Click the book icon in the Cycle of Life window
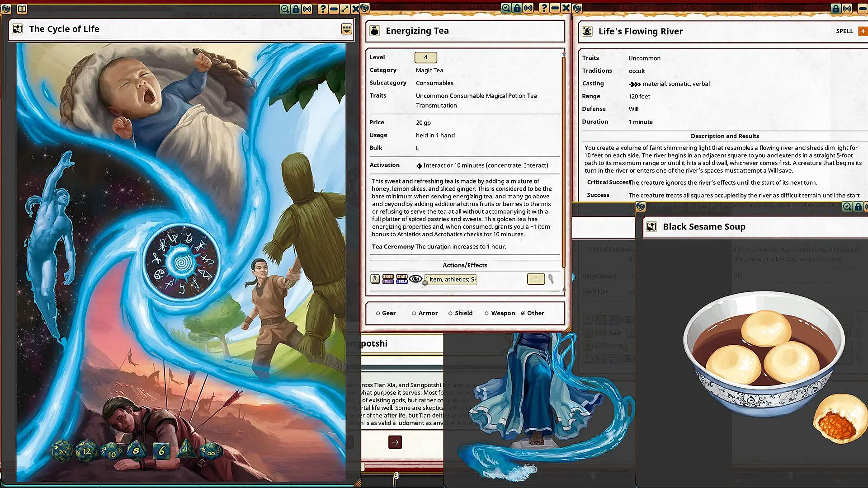Screen dimensions: 868x488 pyautogui.click(x=22, y=9)
